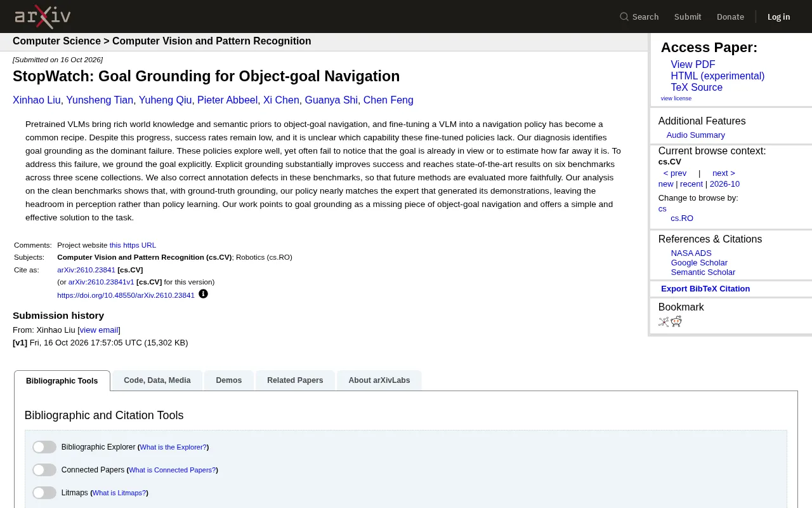Open the Demos tab

(229, 380)
